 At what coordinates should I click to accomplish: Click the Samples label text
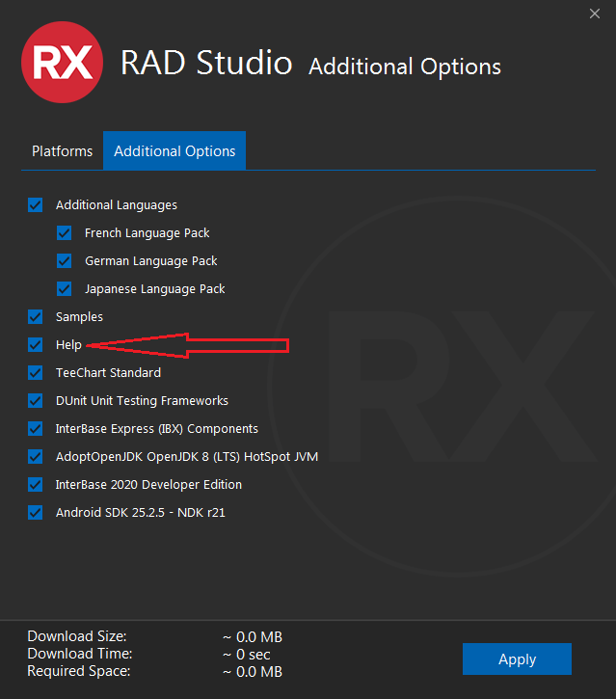pos(79,317)
